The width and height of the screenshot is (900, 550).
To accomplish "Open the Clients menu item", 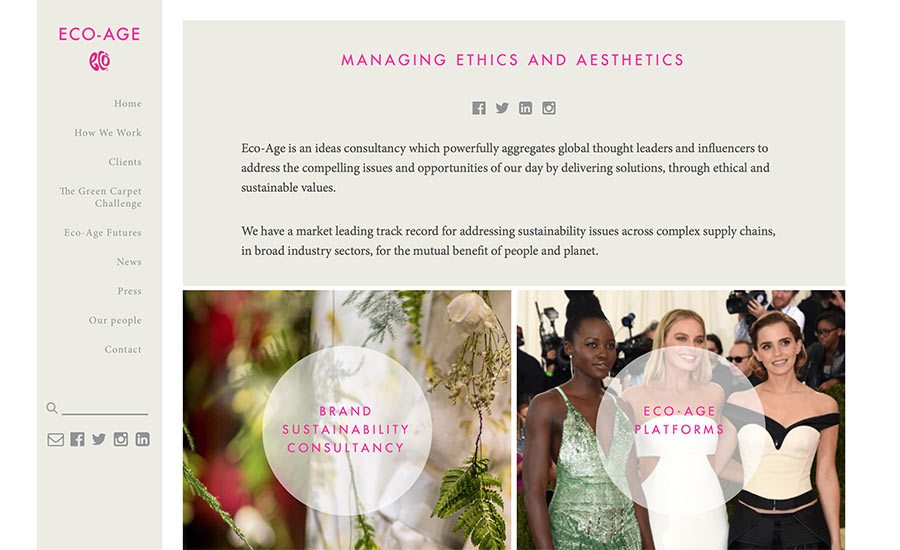I will 125,162.
